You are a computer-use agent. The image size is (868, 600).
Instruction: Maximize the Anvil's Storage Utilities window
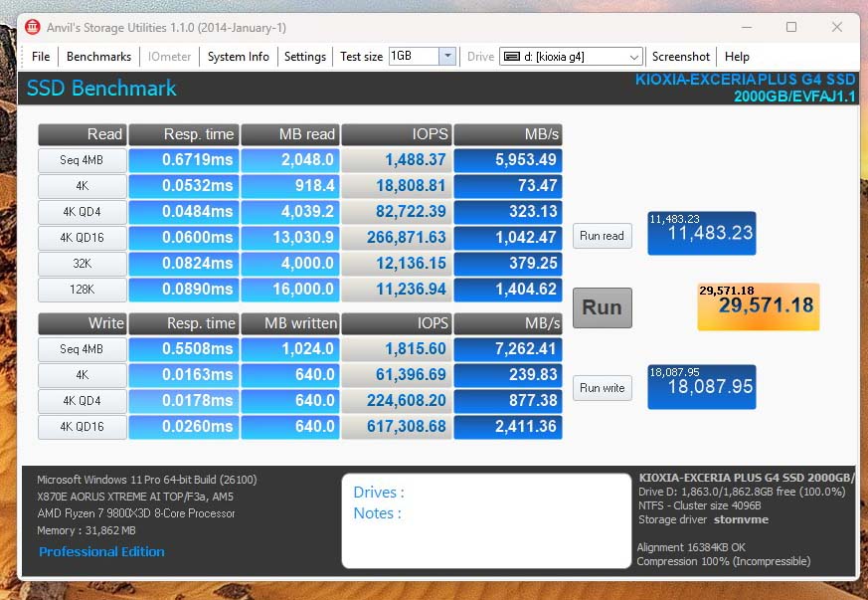(x=791, y=27)
